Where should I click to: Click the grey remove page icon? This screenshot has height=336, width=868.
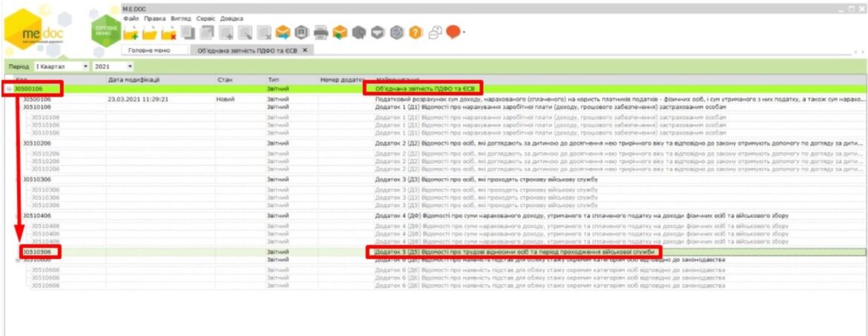264,33
